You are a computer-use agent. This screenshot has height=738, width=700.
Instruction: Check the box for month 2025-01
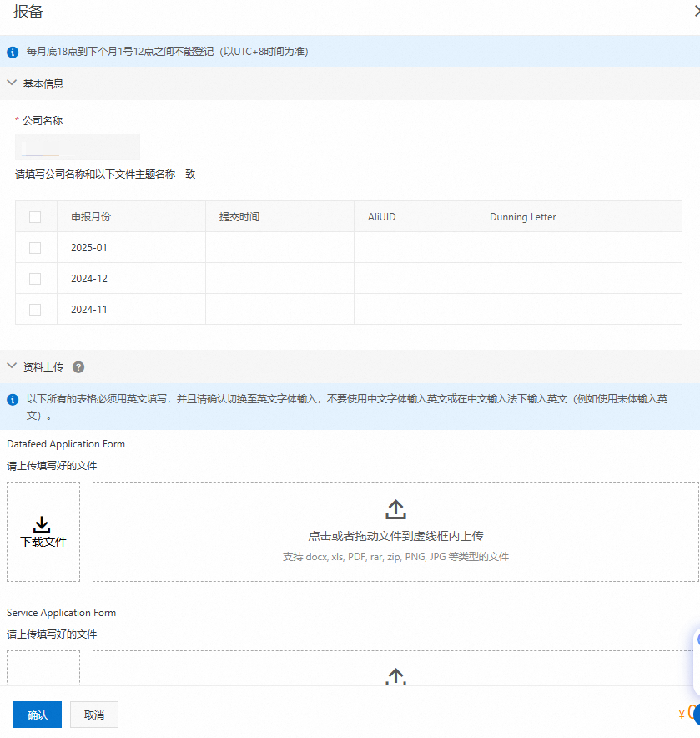pos(35,248)
